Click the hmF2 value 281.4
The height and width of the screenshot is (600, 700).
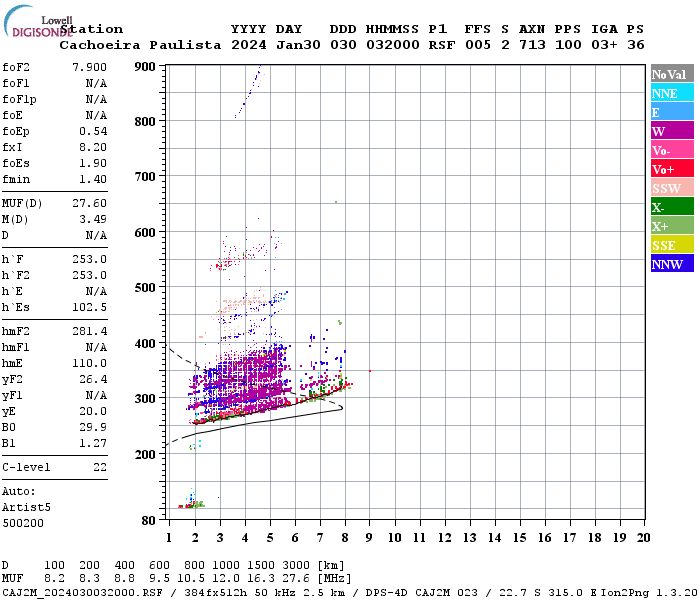click(89, 331)
